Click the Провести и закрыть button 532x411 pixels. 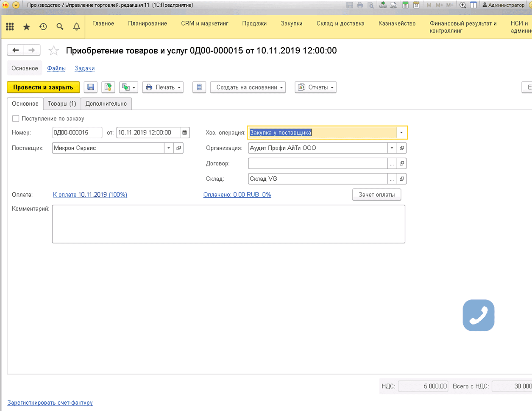click(x=43, y=87)
